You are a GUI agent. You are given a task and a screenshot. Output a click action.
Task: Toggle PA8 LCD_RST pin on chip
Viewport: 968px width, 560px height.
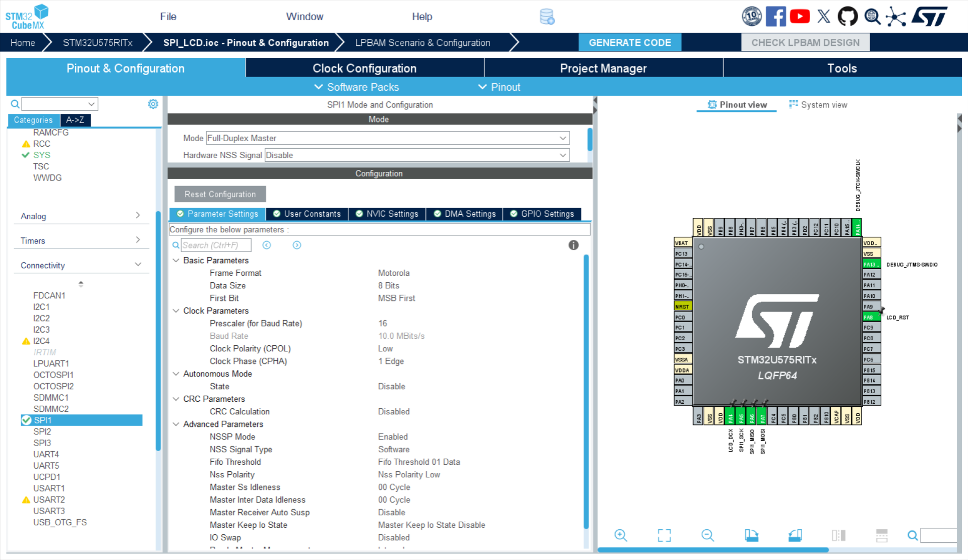pyautogui.click(x=871, y=317)
